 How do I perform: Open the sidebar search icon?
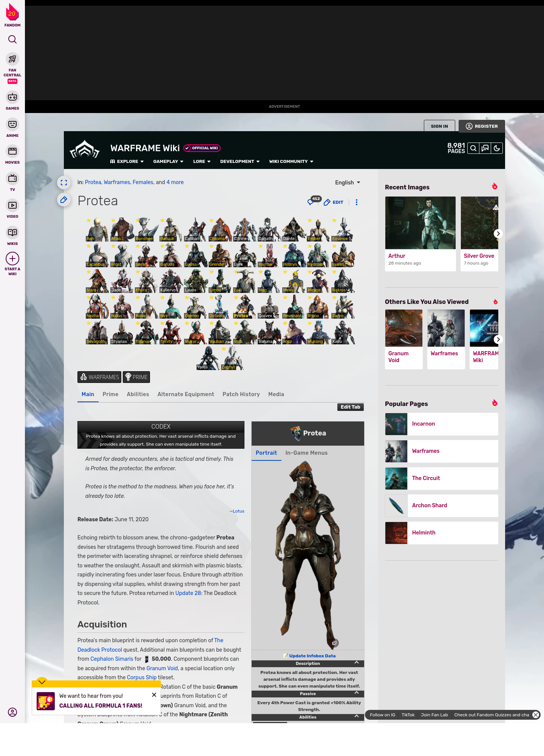click(12, 39)
